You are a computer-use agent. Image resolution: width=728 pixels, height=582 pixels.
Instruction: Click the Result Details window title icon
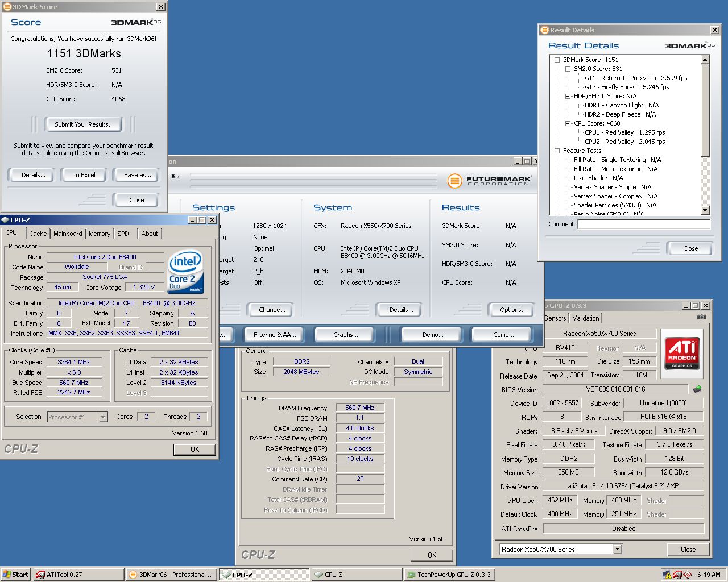(x=544, y=30)
